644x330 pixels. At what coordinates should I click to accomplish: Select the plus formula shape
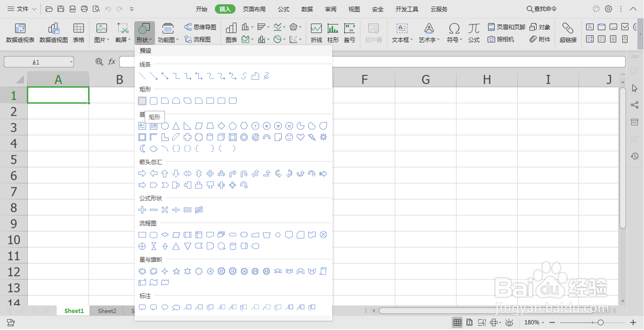coord(142,210)
